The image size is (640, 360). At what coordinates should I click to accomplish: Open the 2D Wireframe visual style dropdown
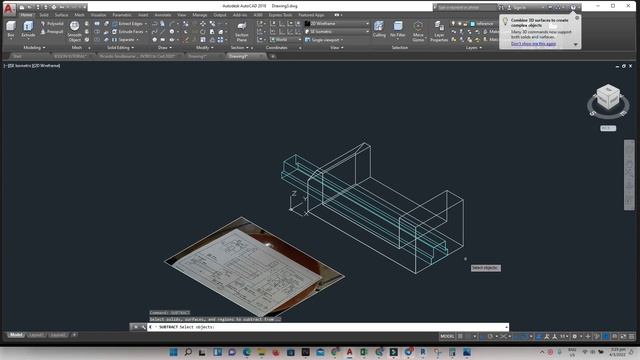[x=337, y=24]
